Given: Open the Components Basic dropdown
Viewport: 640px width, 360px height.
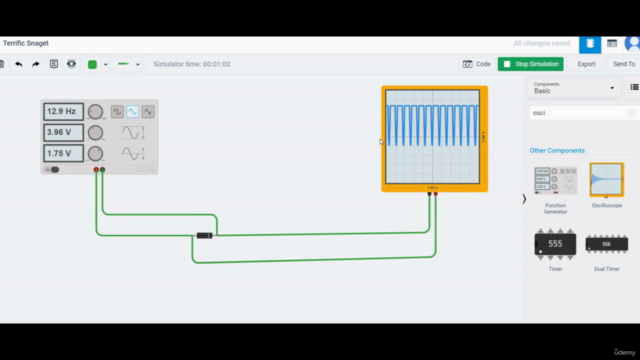Looking at the screenshot, I should click(574, 88).
